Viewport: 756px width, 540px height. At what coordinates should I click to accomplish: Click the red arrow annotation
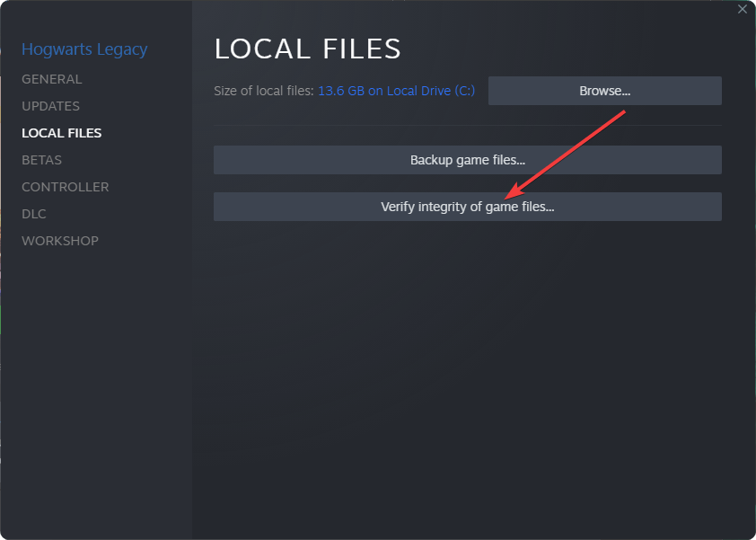click(x=566, y=155)
